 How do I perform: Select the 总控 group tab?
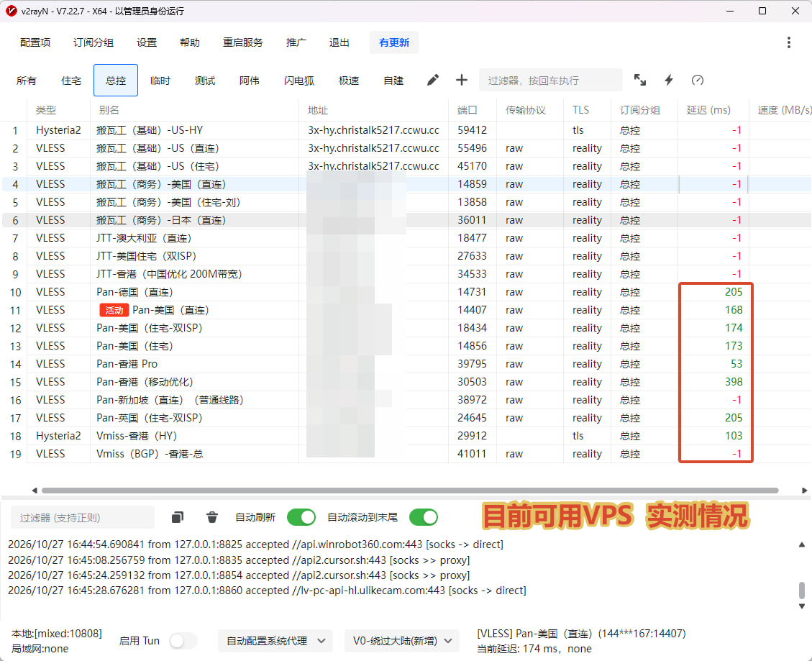(116, 81)
